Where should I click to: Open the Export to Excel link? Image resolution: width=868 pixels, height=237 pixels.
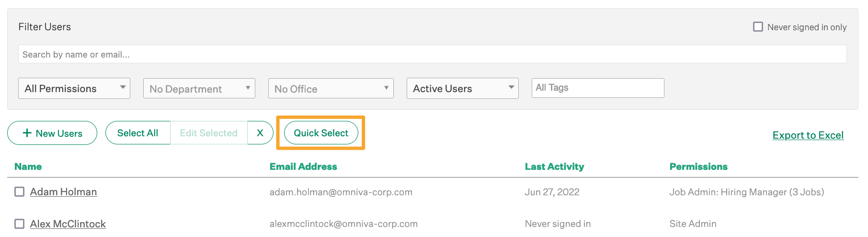(808, 135)
